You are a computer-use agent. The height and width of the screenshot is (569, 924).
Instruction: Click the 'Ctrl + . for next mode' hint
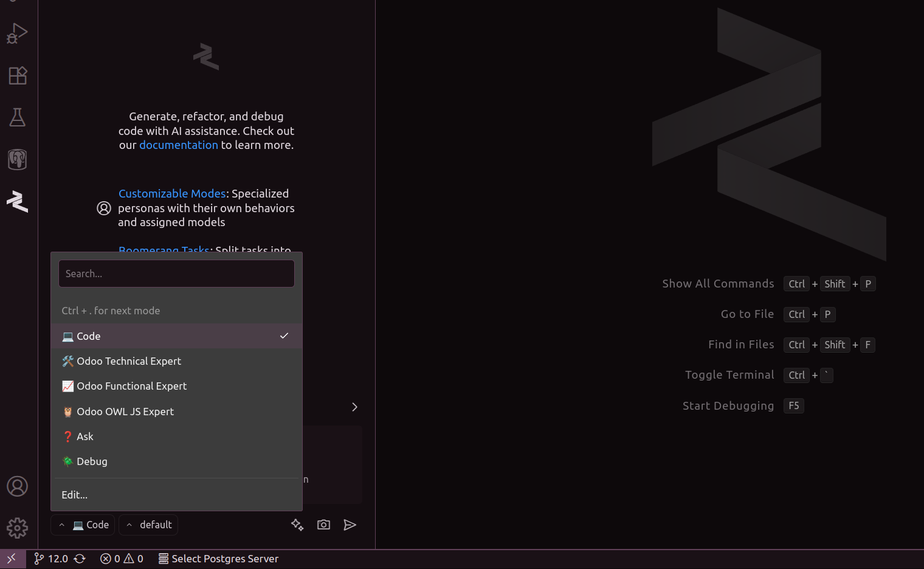pyautogui.click(x=111, y=311)
